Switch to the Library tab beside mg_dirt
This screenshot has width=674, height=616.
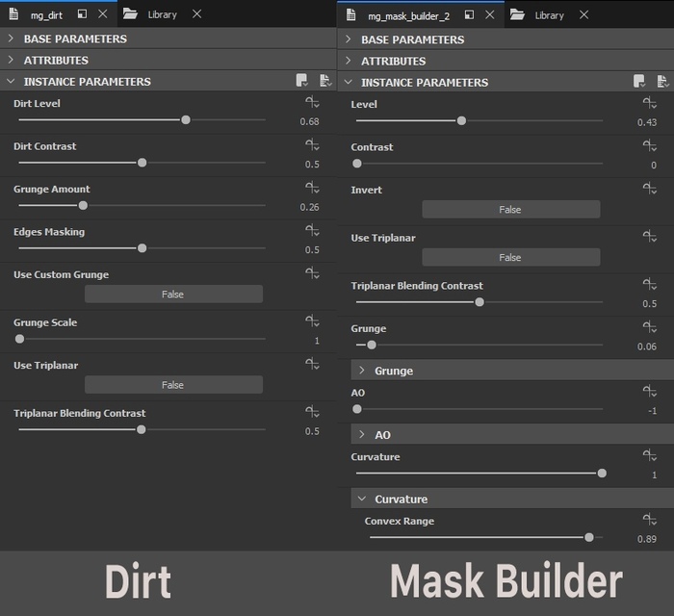tap(162, 14)
